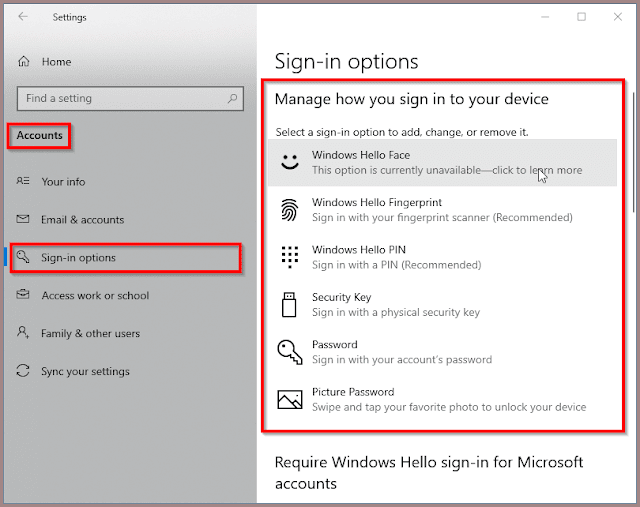Viewport: 640px width, 507px height.
Task: Click 'Select a sign-in option' instruction text
Action: coord(402,132)
